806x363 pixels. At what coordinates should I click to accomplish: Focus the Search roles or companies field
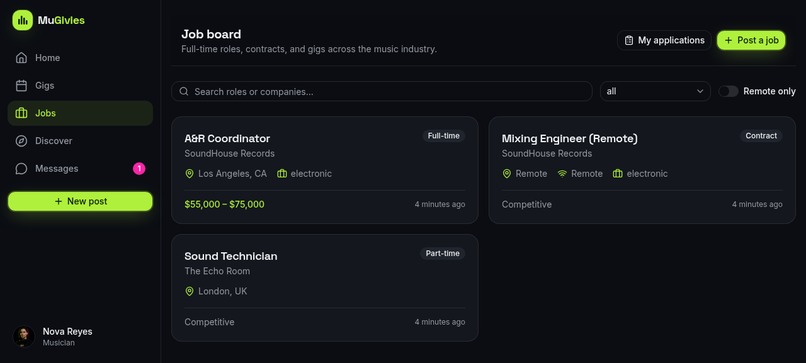pyautogui.click(x=381, y=92)
